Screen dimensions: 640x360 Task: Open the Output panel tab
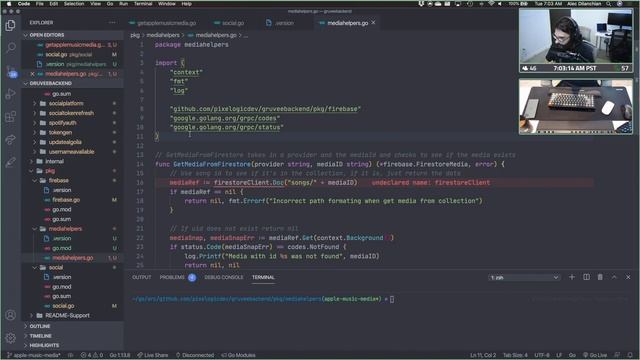(x=142, y=277)
